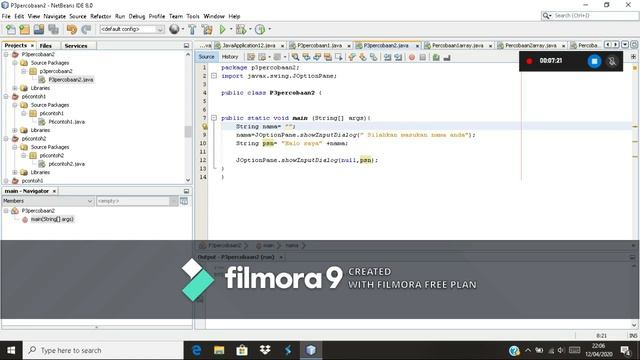Click the New File toolbar icon

[x=11, y=29]
